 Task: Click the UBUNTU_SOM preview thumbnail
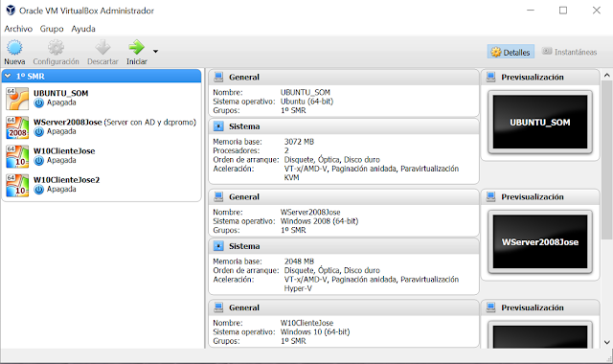pyautogui.click(x=540, y=122)
